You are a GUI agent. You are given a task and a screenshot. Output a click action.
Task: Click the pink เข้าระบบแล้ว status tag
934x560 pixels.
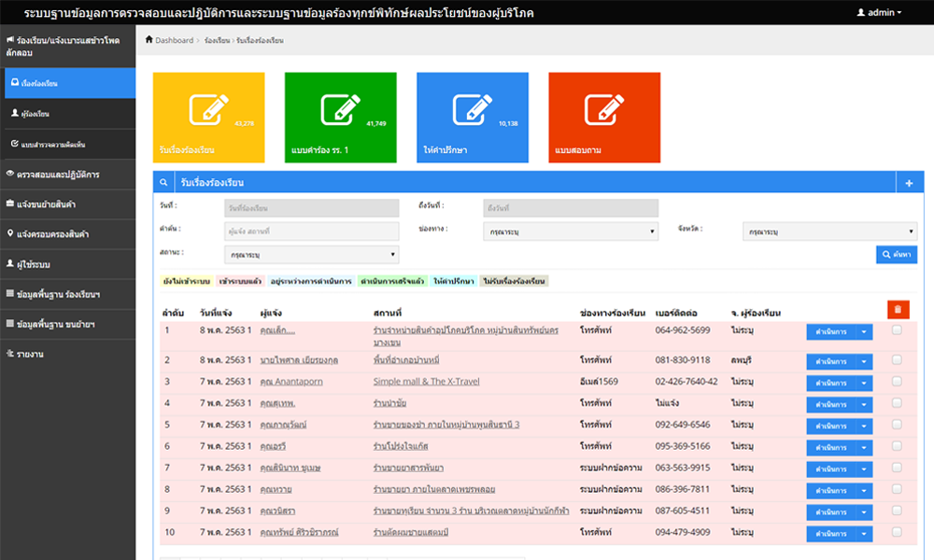click(241, 281)
